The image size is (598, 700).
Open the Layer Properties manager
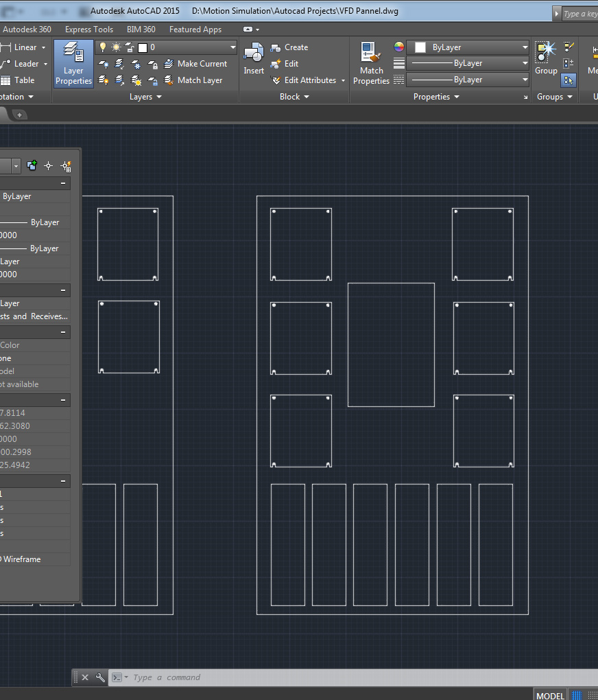[73, 63]
